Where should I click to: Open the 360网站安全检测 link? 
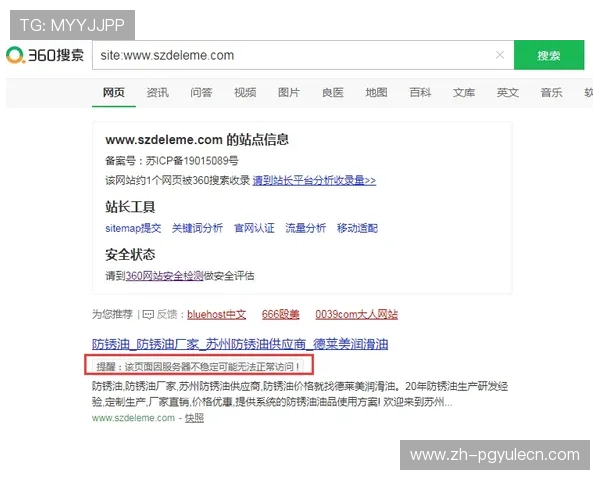coord(164,276)
